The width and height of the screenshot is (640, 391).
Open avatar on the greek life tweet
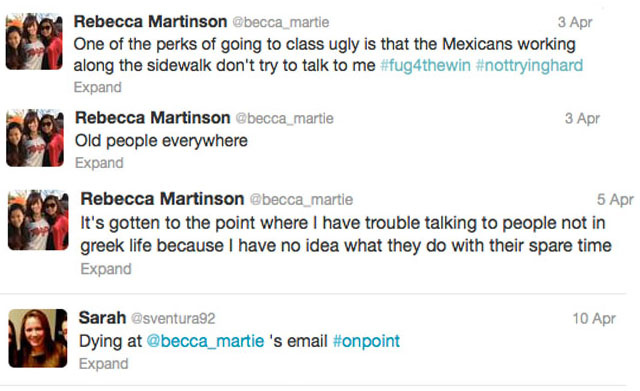click(x=38, y=220)
